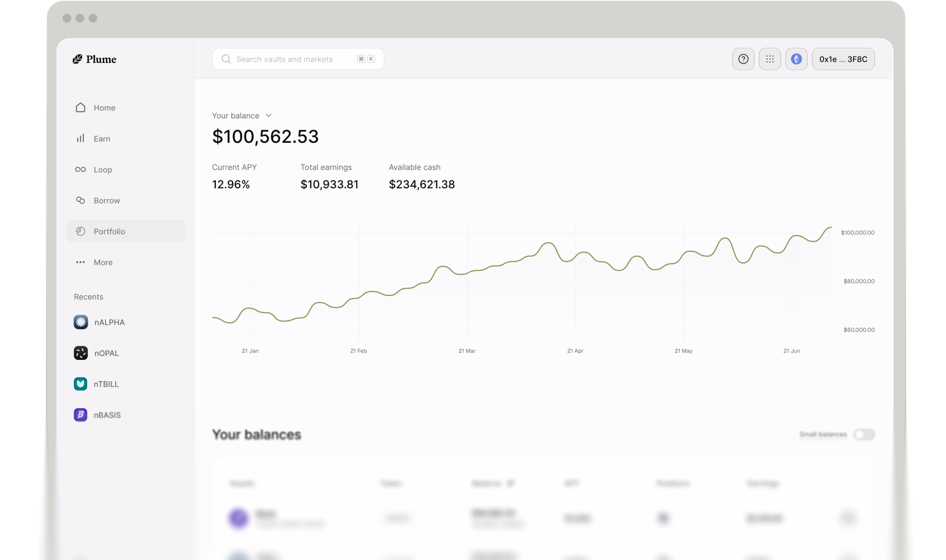
Task: Open the apps grid menu
Action: (x=770, y=59)
